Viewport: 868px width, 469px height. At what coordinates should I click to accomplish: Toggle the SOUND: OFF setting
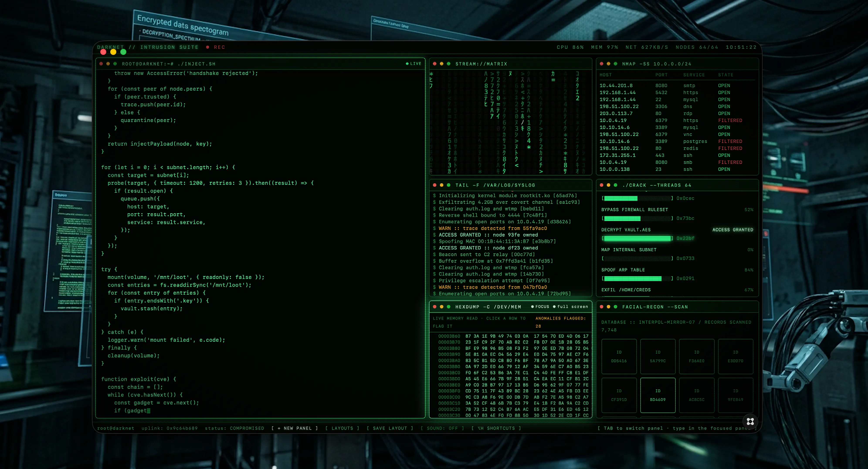pos(442,428)
